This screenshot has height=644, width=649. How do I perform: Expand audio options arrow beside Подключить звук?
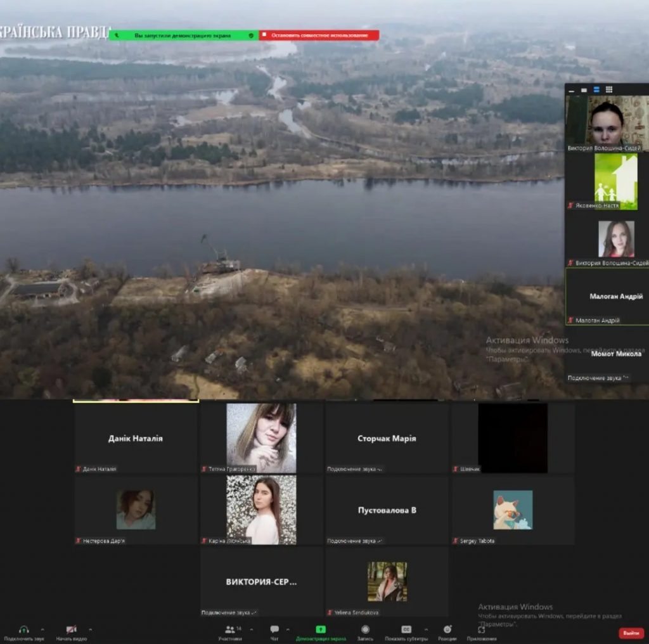[x=42, y=629]
